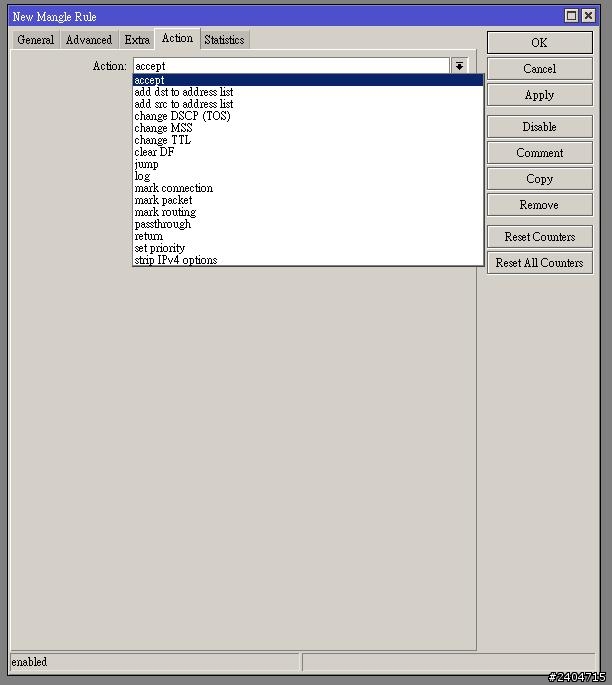Add a Comment to the rule
The height and width of the screenshot is (685, 612).
pos(539,153)
